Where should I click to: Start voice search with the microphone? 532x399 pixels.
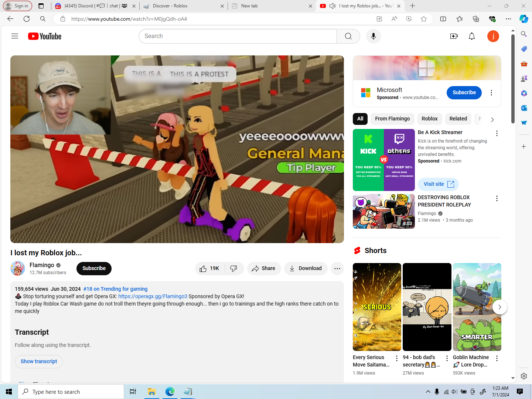click(x=374, y=36)
